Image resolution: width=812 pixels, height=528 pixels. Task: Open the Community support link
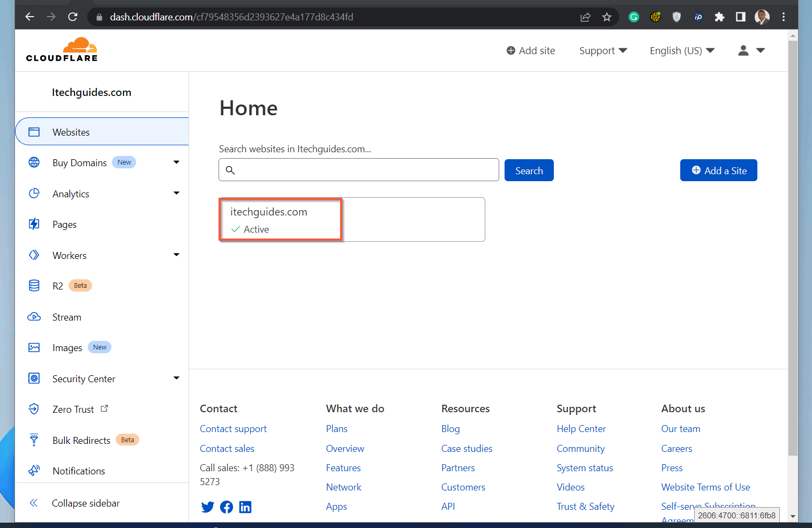581,449
